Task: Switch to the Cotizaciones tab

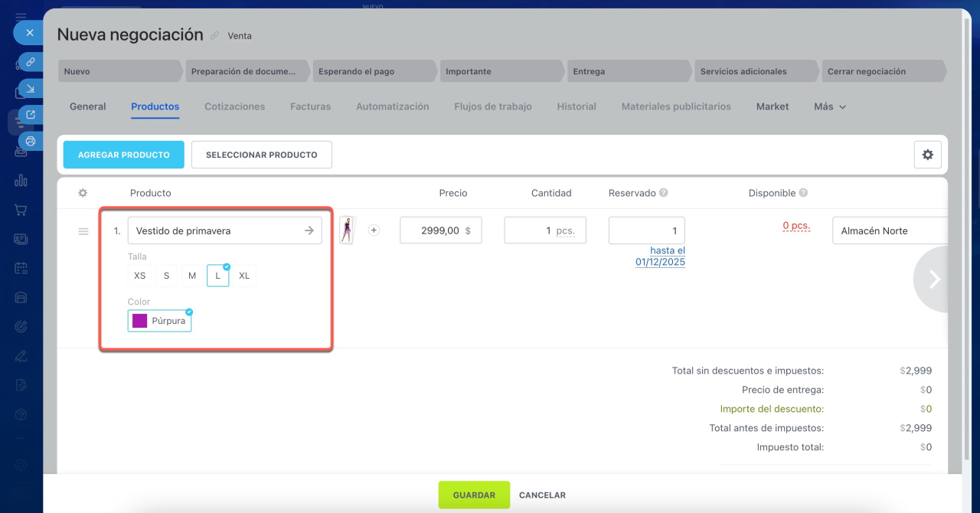Action: coord(234,107)
